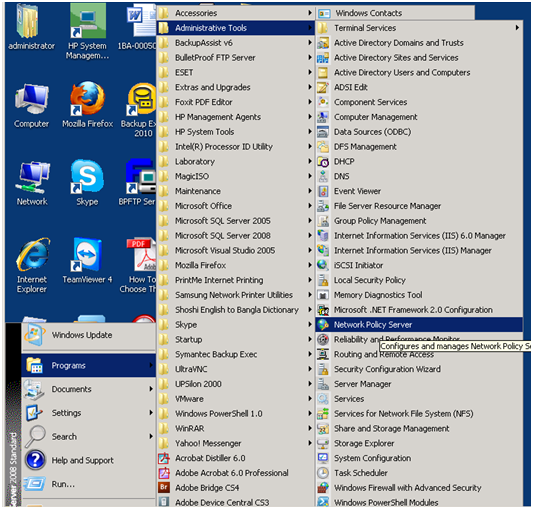Click the administrator folder on desktop
Viewport: 533px width, 509px height.
[29, 21]
